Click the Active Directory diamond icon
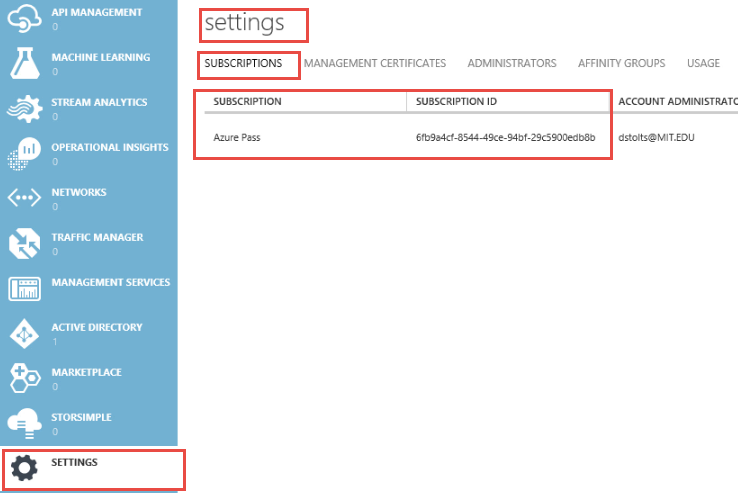This screenshot has height=493, width=738. pyautogui.click(x=24, y=333)
